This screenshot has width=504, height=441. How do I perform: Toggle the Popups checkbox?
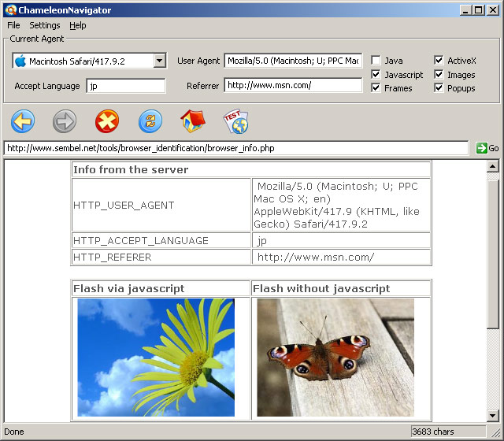(439, 88)
